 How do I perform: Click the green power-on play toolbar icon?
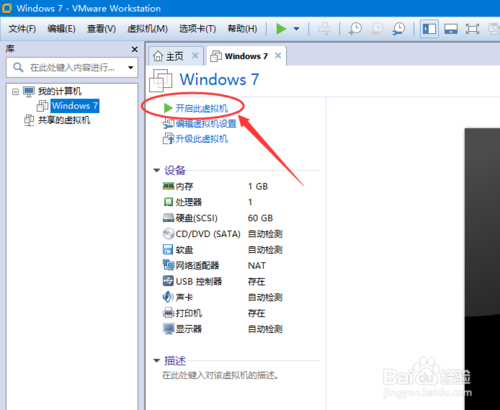[x=281, y=29]
